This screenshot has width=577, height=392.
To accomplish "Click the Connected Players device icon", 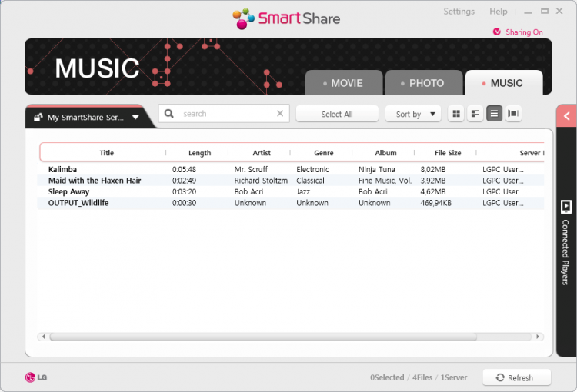I will (x=566, y=206).
